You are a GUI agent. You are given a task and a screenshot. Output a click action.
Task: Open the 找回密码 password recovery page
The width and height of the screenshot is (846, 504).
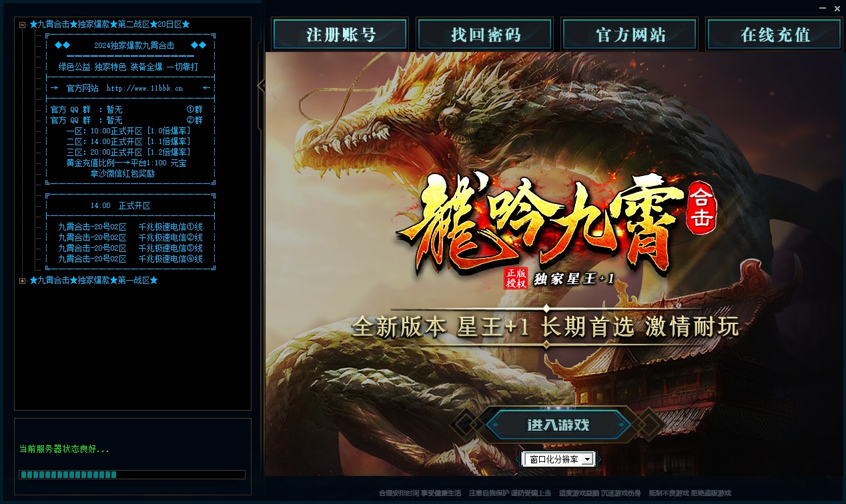coord(484,34)
